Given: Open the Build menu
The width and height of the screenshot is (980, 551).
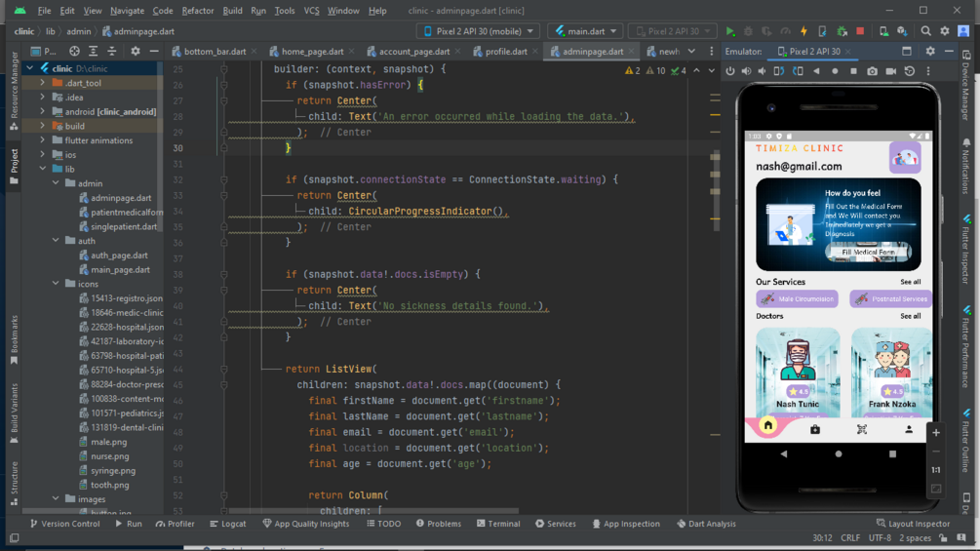Looking at the screenshot, I should click(232, 11).
